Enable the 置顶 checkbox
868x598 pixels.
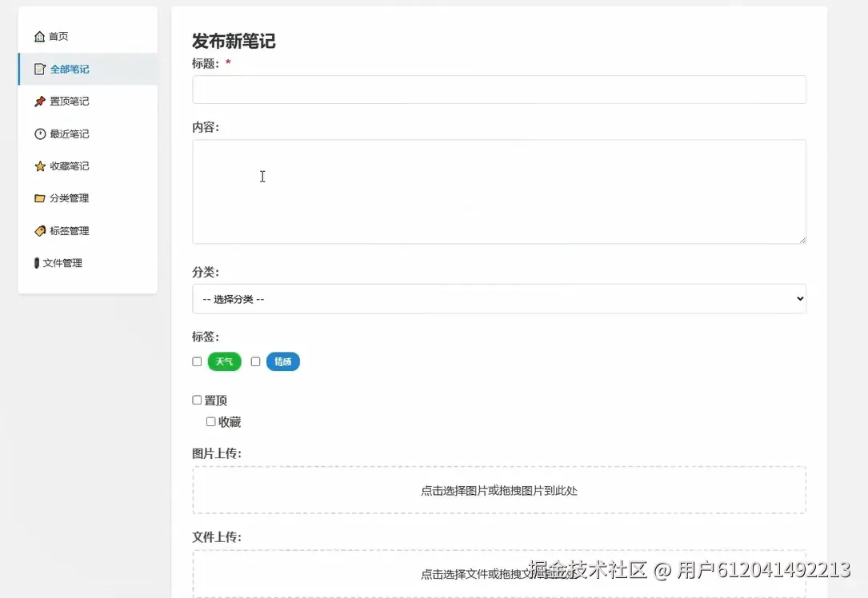point(197,400)
